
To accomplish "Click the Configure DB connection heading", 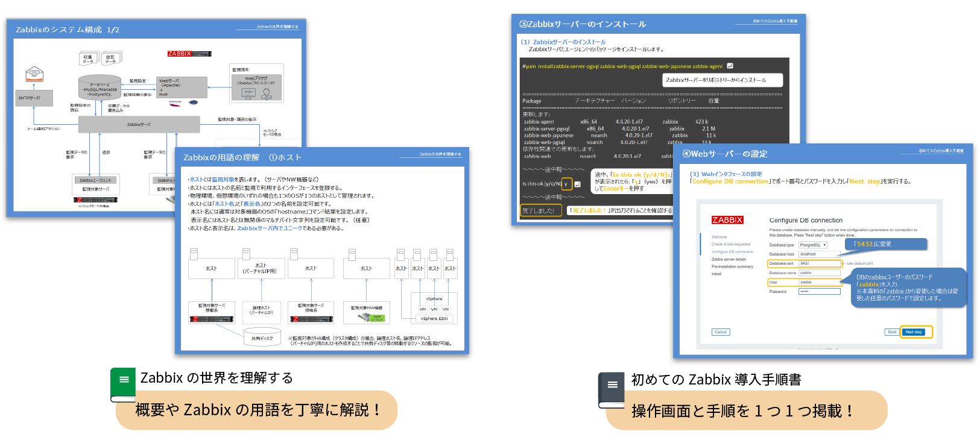I will click(806, 221).
